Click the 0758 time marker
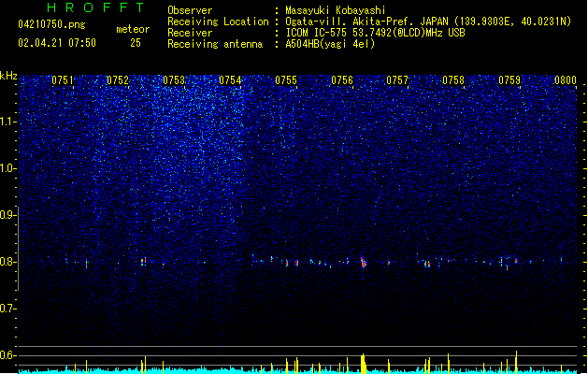Viewport: 588px width, 374px height. point(453,80)
